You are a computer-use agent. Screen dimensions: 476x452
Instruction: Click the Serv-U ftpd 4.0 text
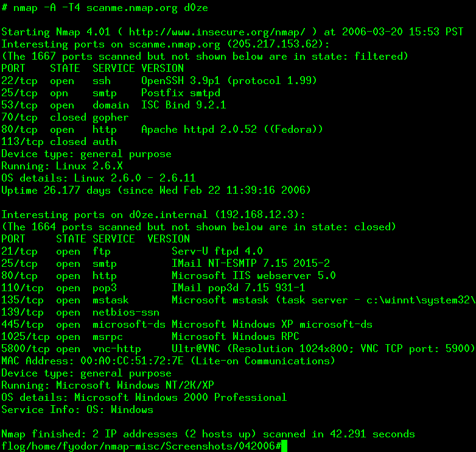coord(217,251)
